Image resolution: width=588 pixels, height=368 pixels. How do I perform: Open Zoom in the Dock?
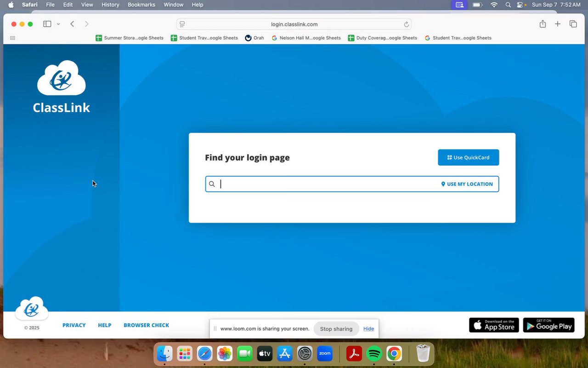pyautogui.click(x=325, y=353)
